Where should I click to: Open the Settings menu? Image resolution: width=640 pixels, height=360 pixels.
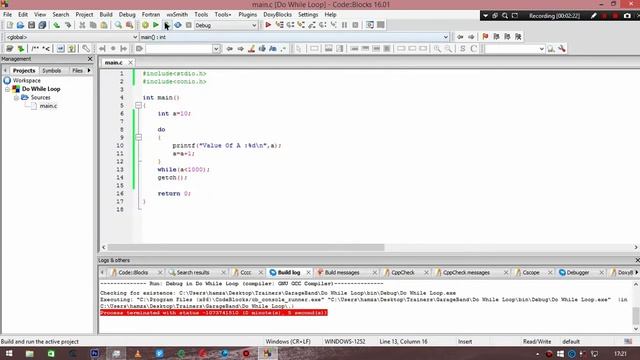pos(308,14)
